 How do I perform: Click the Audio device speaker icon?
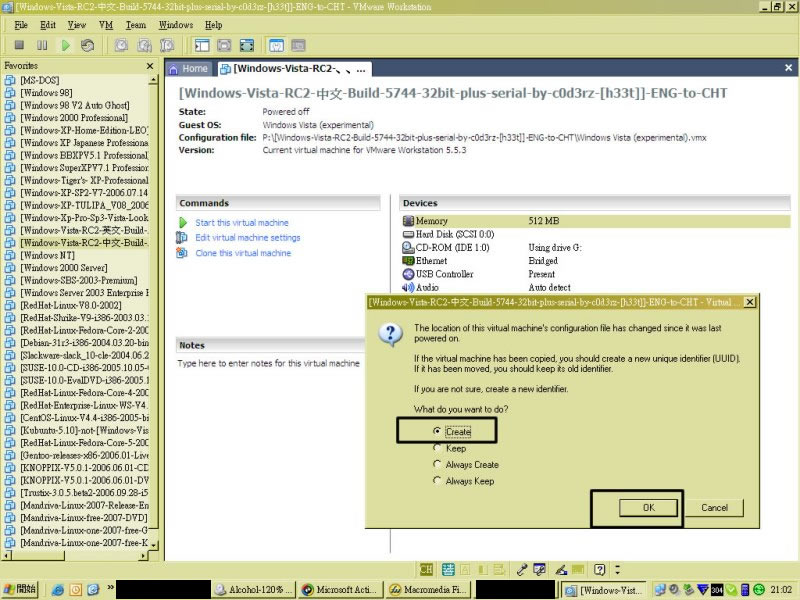(408, 287)
